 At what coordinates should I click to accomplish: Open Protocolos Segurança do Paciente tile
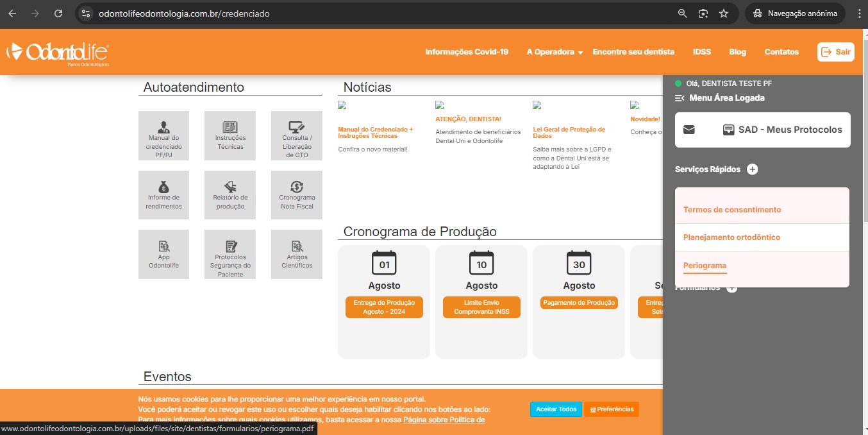pyautogui.click(x=230, y=254)
